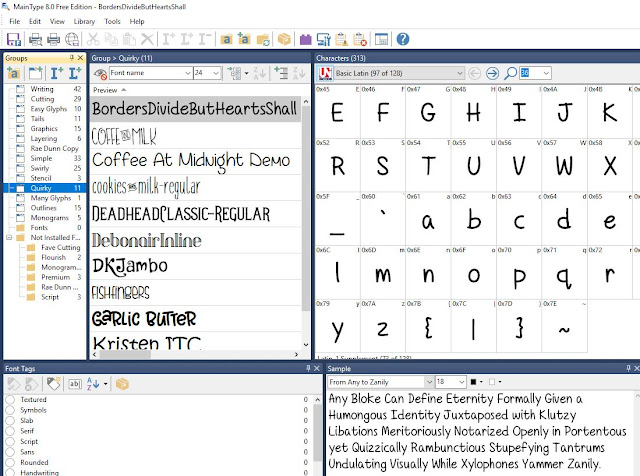Click new group icon in Groups panel
Screen dimensions: 640x476
(36, 73)
